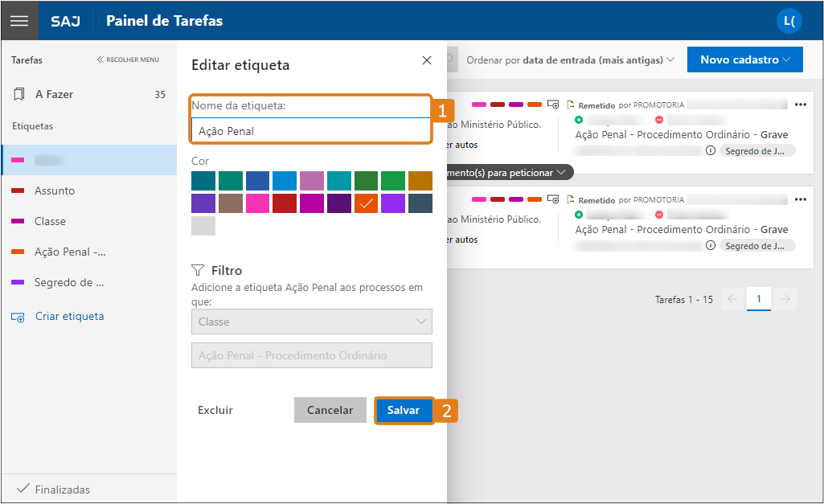The image size is (824, 504).
Task: Open the Novo cadastro dropdown
Action: click(x=744, y=59)
